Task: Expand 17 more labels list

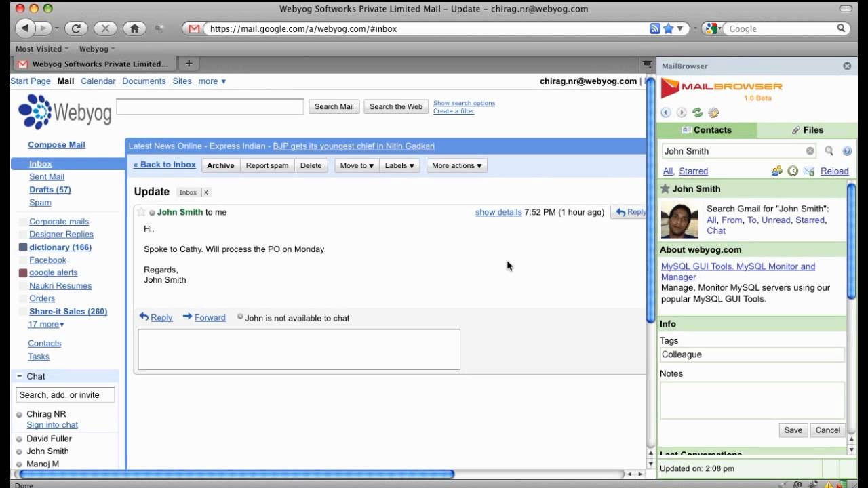Action: (x=46, y=324)
